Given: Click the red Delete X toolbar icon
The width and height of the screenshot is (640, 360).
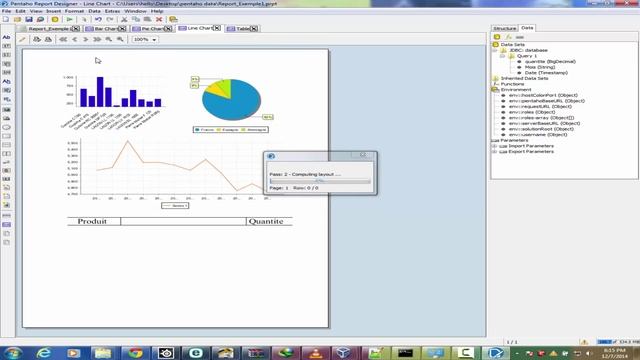Looking at the screenshot, I should coord(159,19).
